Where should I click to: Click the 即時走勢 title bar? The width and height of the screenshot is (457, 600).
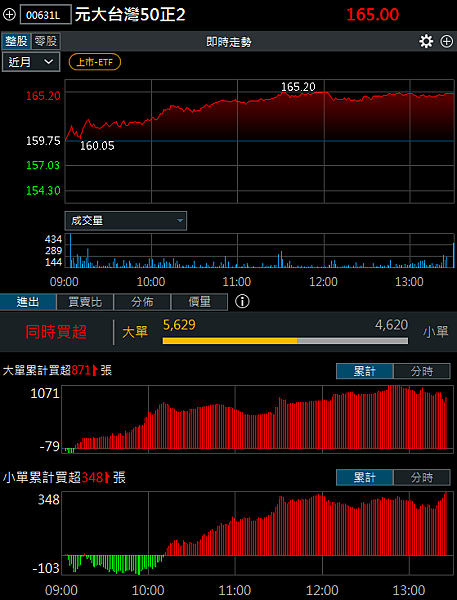pyautogui.click(x=228, y=41)
